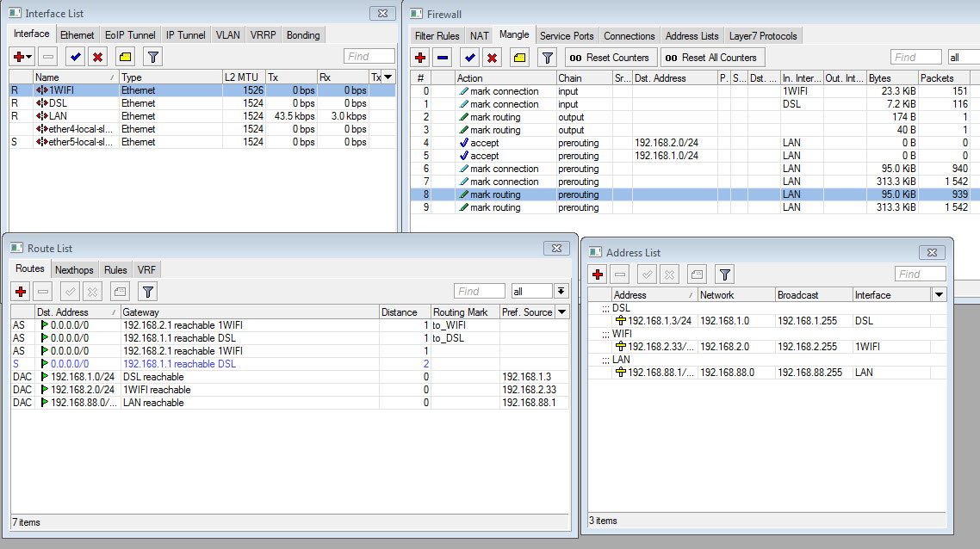
Task: Add comment to selected mangle rule
Action: coord(518,58)
